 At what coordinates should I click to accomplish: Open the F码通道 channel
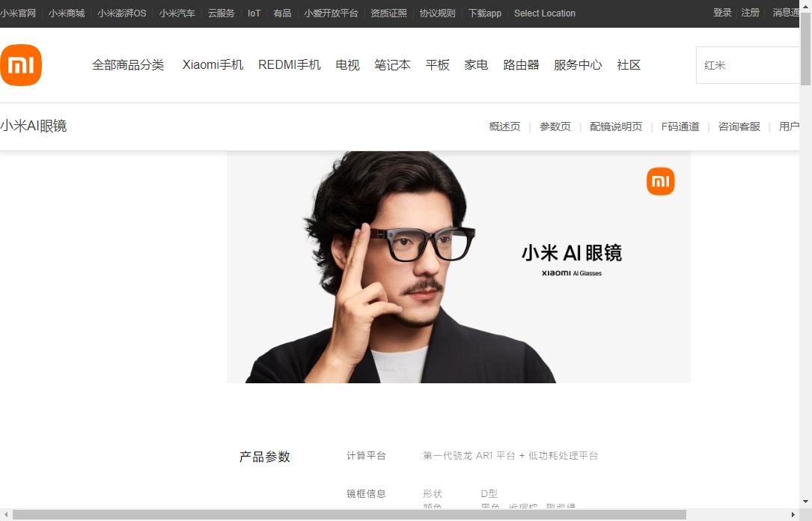pyautogui.click(x=680, y=127)
